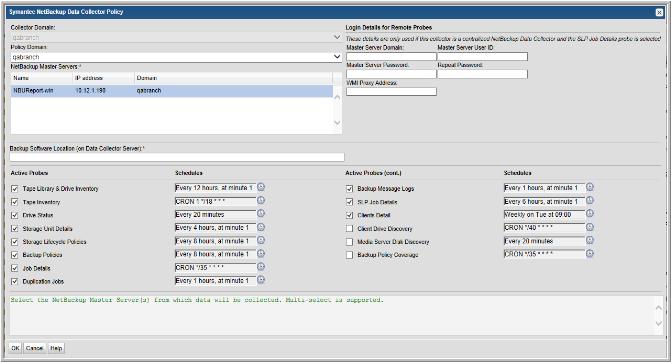This screenshot has height=362, width=671.
Task: Open schedule clock icon for Job Details
Action: (261, 267)
